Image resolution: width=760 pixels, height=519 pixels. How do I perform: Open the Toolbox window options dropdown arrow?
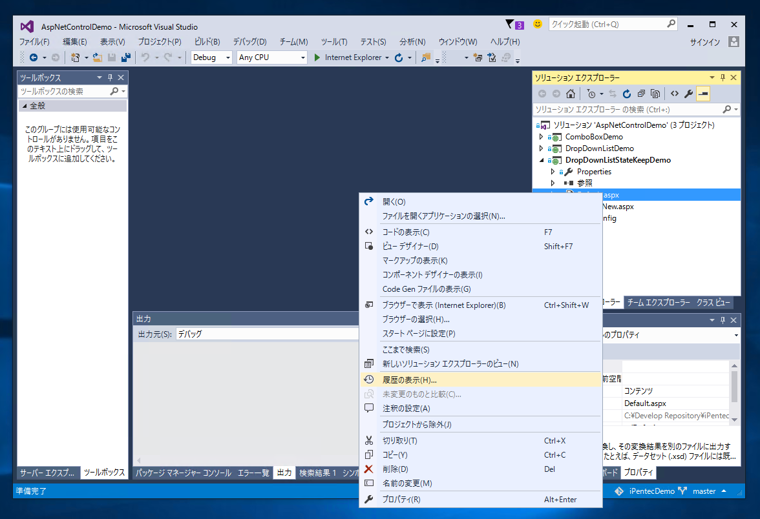tap(99, 78)
